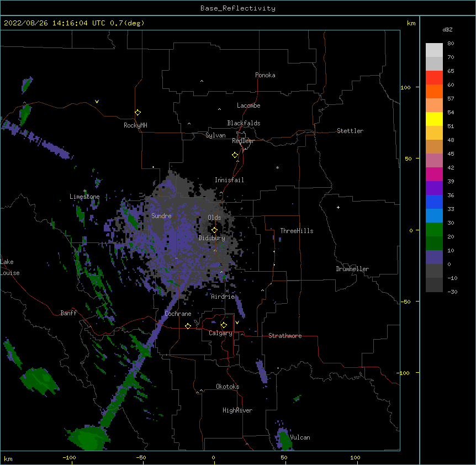The width and height of the screenshot is (476, 465).
Task: Click the Ponoka city label
Action: pos(265,75)
